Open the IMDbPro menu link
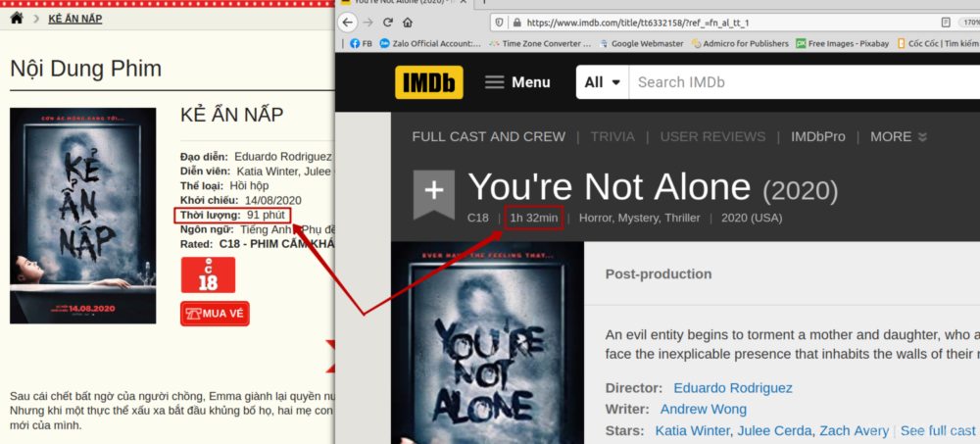The height and width of the screenshot is (444, 980). (x=818, y=136)
